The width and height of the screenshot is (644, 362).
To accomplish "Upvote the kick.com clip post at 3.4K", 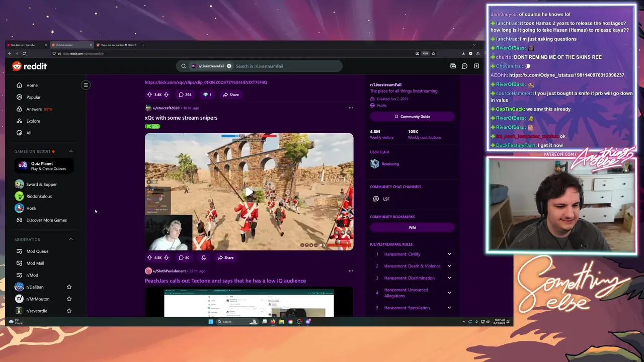I will coord(149,95).
